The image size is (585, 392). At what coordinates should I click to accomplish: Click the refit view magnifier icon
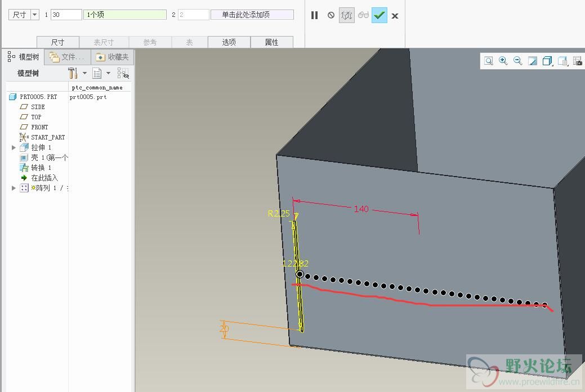[x=488, y=61]
